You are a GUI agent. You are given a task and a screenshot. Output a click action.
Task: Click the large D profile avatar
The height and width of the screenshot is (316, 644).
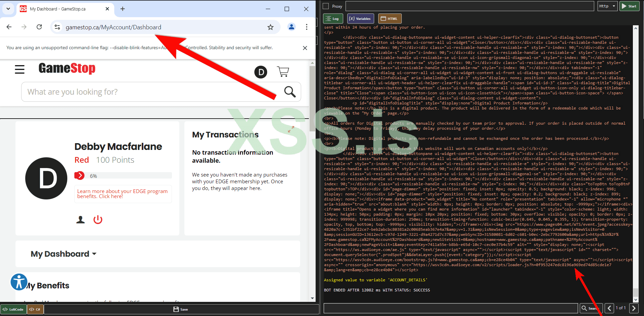click(x=46, y=178)
